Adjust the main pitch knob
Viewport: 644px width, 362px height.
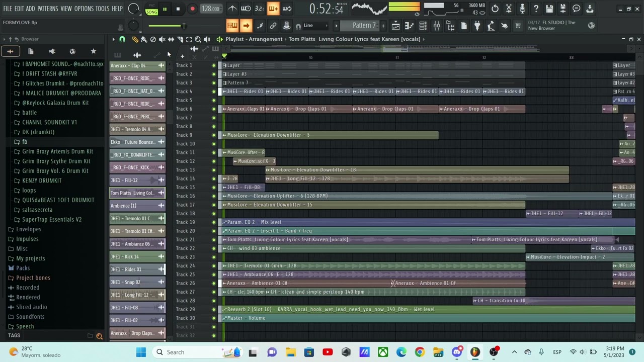pyautogui.click(x=133, y=26)
